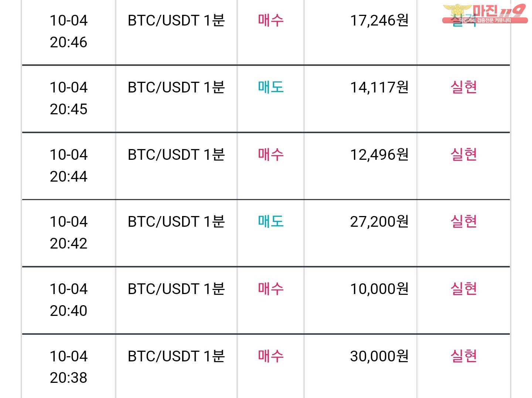Select the 10-04 20:42 date cell
Image resolution: width=532 pixels, height=398 pixels.
[x=69, y=233]
